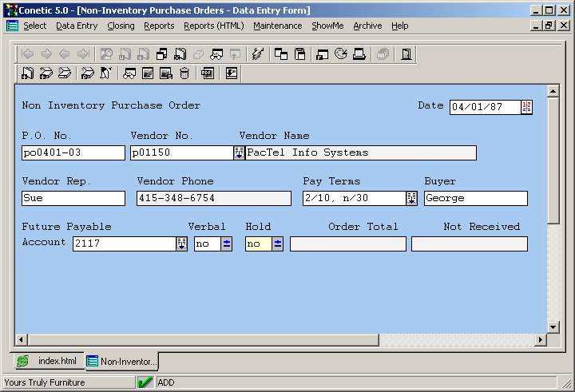Click the trash can delete icon
Screen dimensions: 575x392
click(184, 73)
